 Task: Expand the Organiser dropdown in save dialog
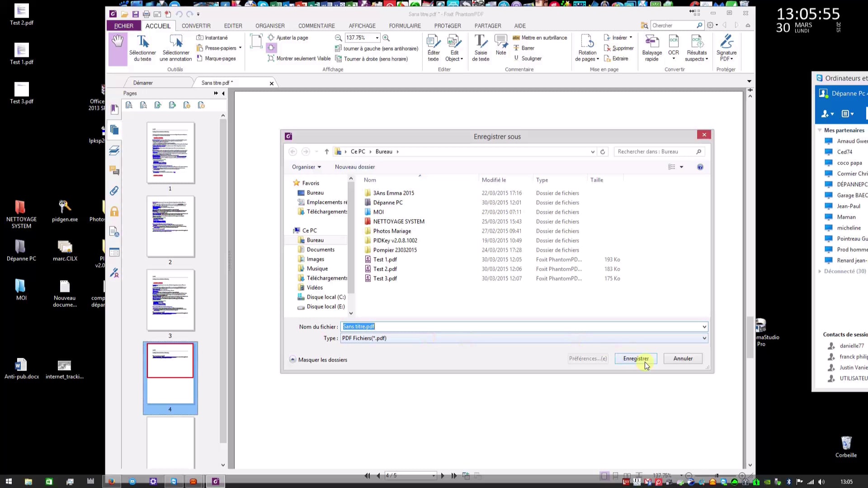tap(306, 167)
